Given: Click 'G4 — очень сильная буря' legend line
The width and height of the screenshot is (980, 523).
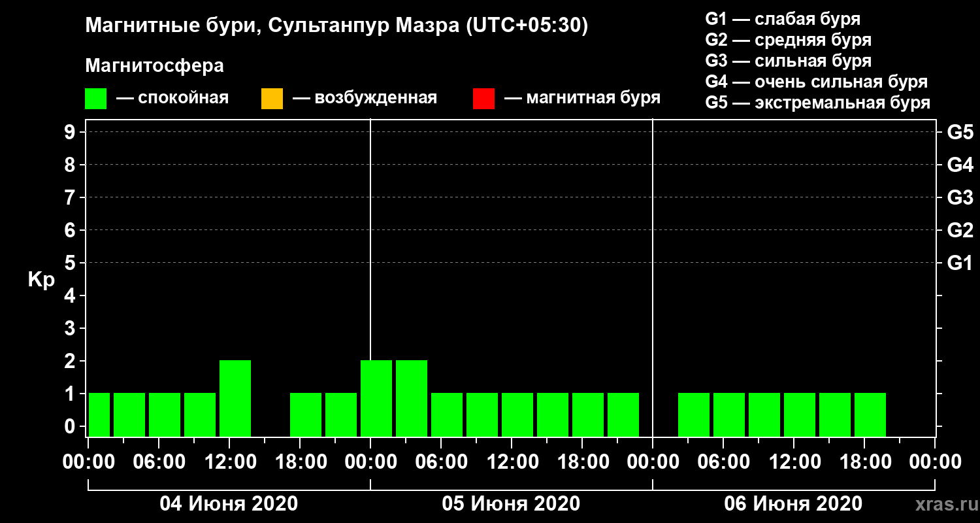Looking at the screenshot, I should point(817,82).
